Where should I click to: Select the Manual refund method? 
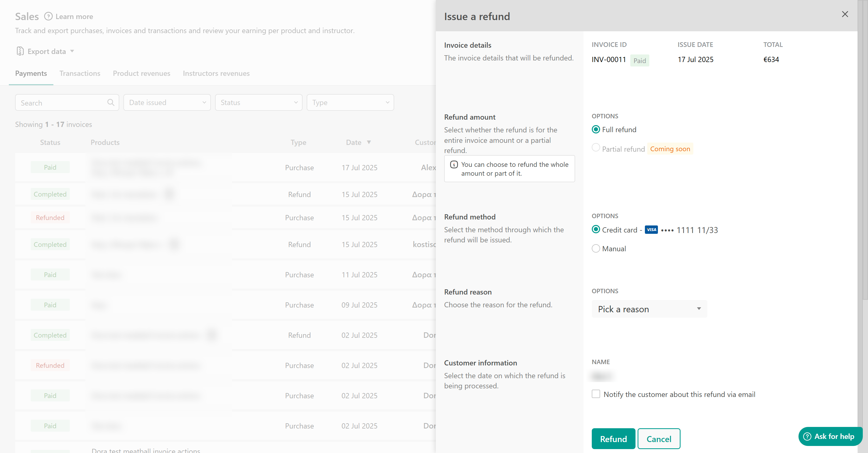pos(596,249)
